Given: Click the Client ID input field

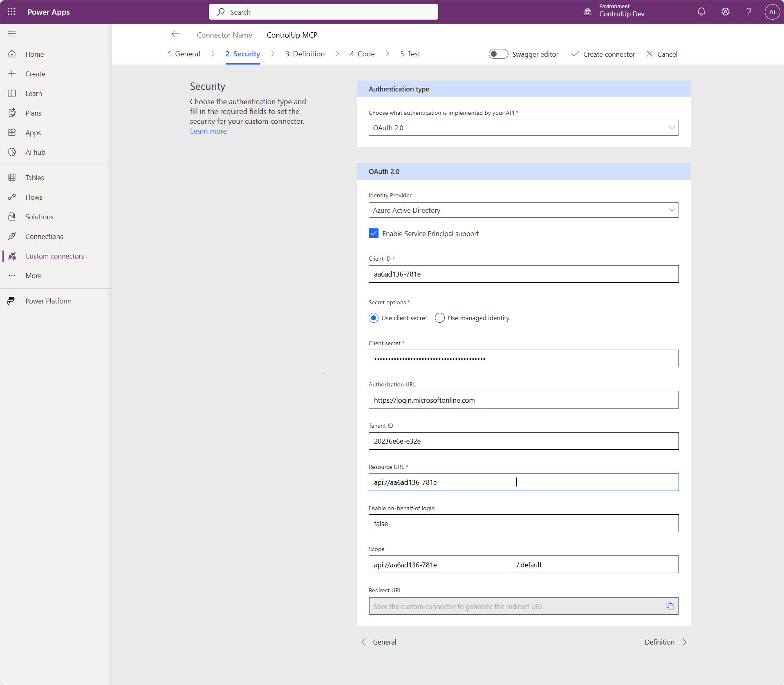Looking at the screenshot, I should tap(524, 274).
